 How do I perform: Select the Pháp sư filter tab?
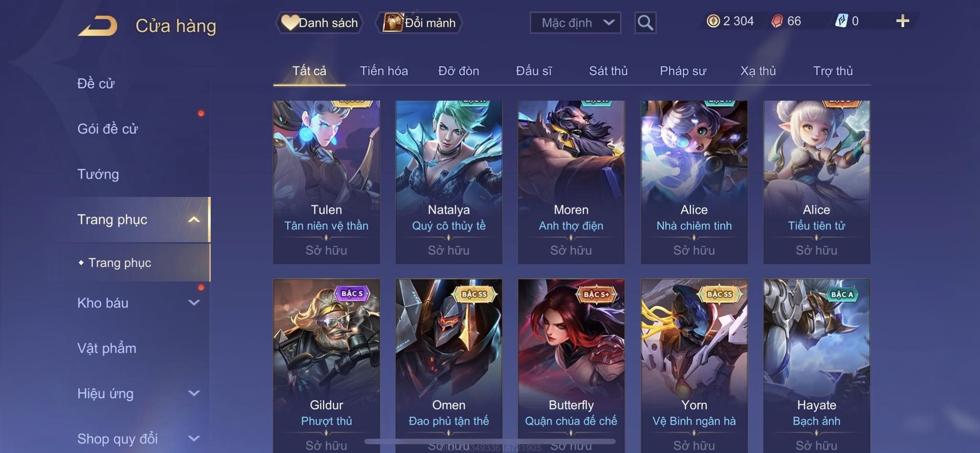click(683, 71)
